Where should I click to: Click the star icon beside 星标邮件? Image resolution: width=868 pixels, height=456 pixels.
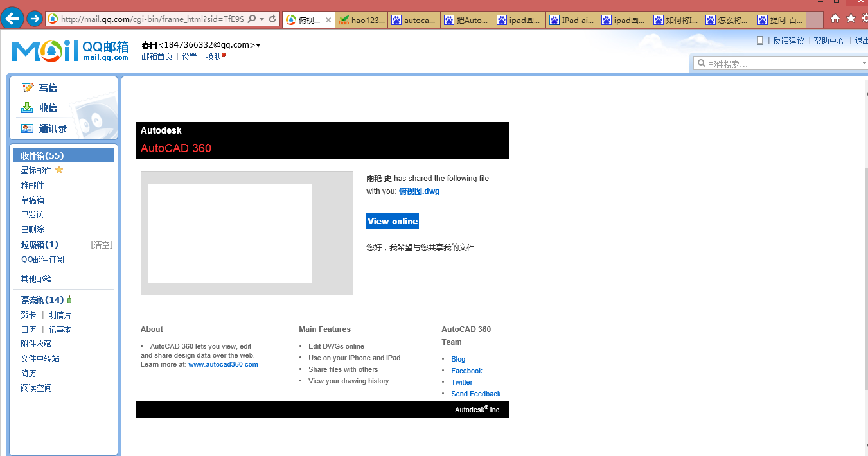[x=59, y=170]
